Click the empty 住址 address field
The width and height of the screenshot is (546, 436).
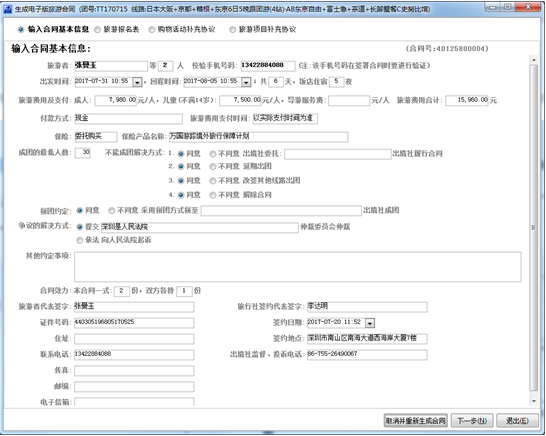(134, 339)
